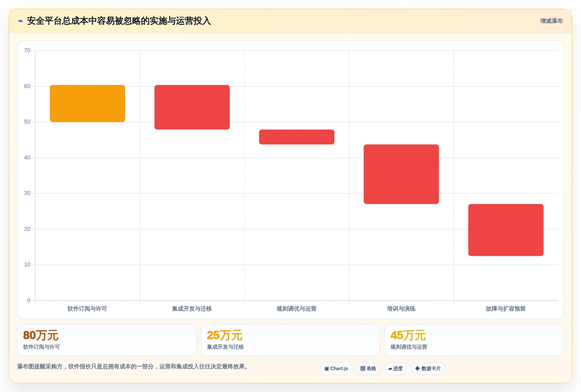Click the x-axis label 培训与演练

[x=401, y=309]
